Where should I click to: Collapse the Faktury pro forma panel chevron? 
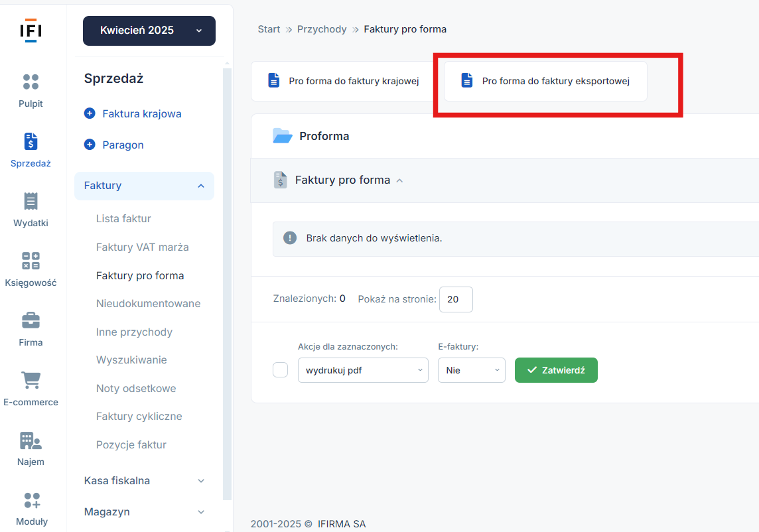pyautogui.click(x=399, y=180)
